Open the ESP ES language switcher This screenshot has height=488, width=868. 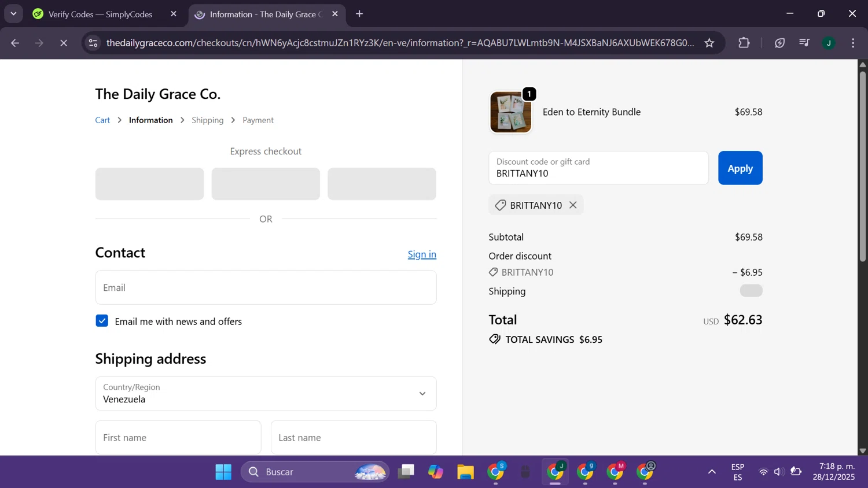pyautogui.click(x=738, y=472)
